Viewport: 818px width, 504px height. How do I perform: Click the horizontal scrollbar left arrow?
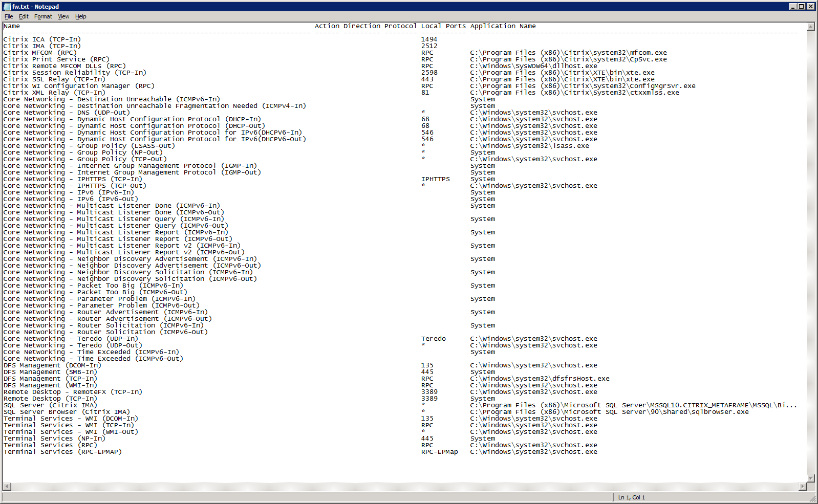[7, 486]
